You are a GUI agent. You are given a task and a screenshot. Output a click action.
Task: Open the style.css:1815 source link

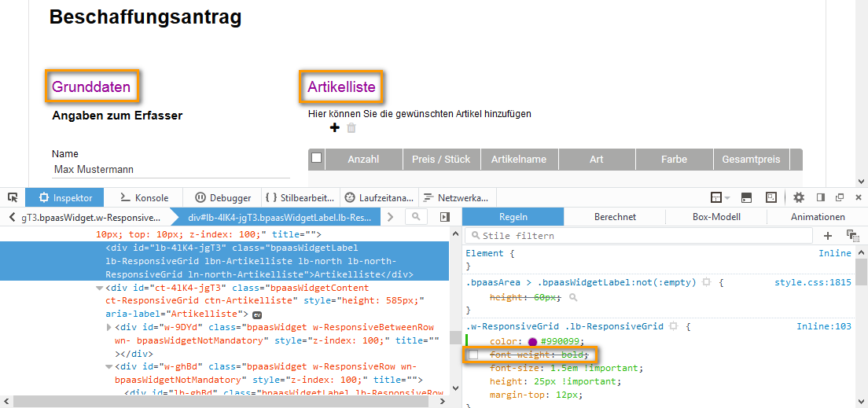(812, 282)
